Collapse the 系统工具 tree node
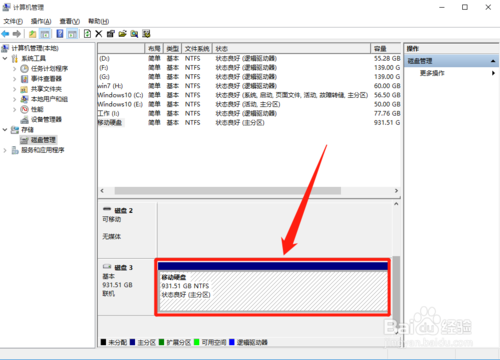The image size is (500, 360). pos(5,58)
